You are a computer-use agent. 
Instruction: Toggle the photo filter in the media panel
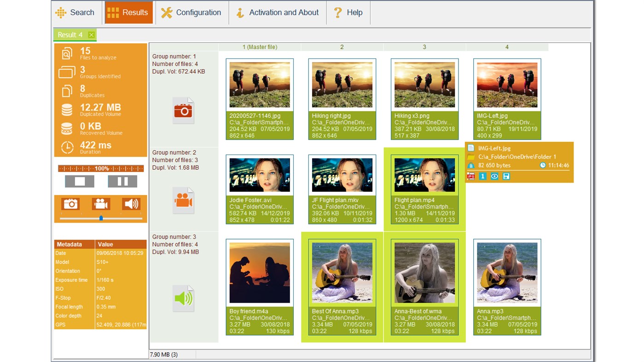click(70, 204)
